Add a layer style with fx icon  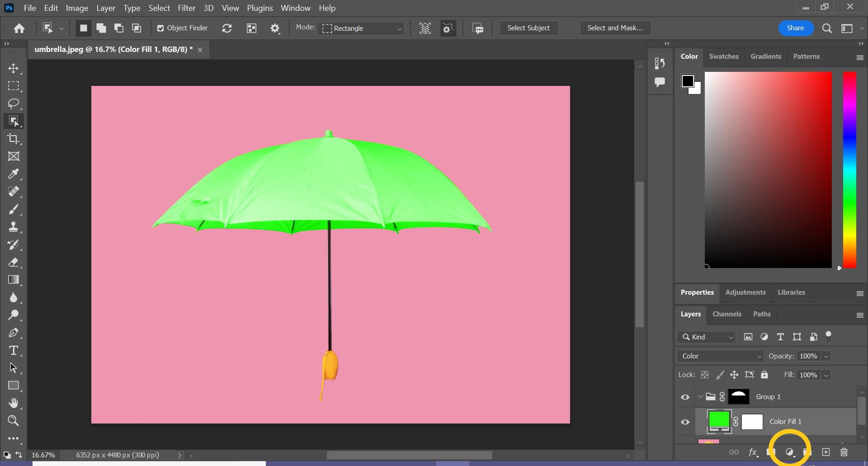click(753, 452)
